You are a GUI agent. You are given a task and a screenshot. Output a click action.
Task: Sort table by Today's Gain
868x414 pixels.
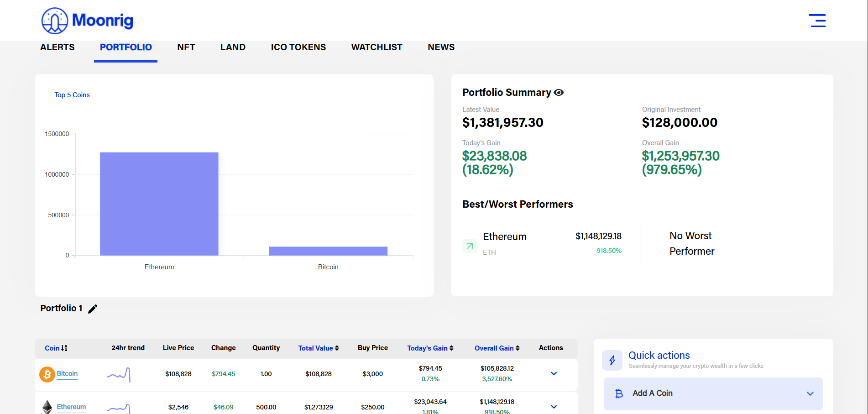click(430, 348)
